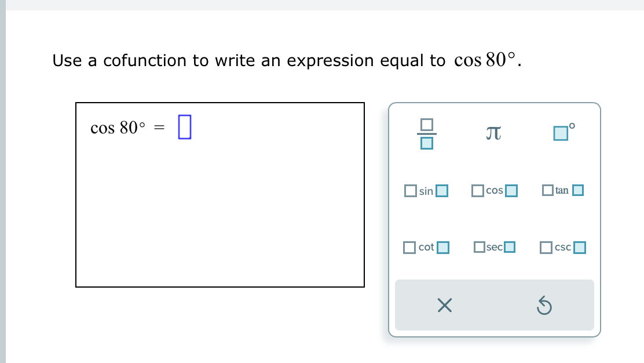The height and width of the screenshot is (363, 644).
Task: Click the top gray header bar
Action: tap(325, 5)
